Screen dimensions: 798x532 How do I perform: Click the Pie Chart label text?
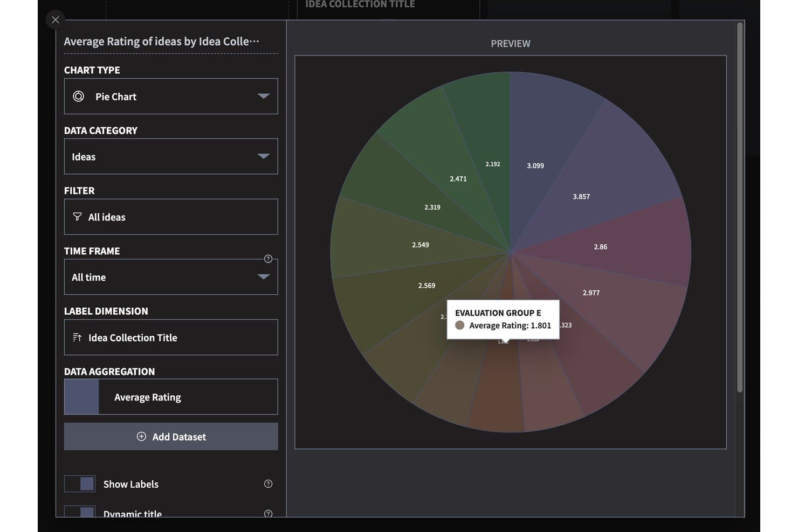[116, 96]
